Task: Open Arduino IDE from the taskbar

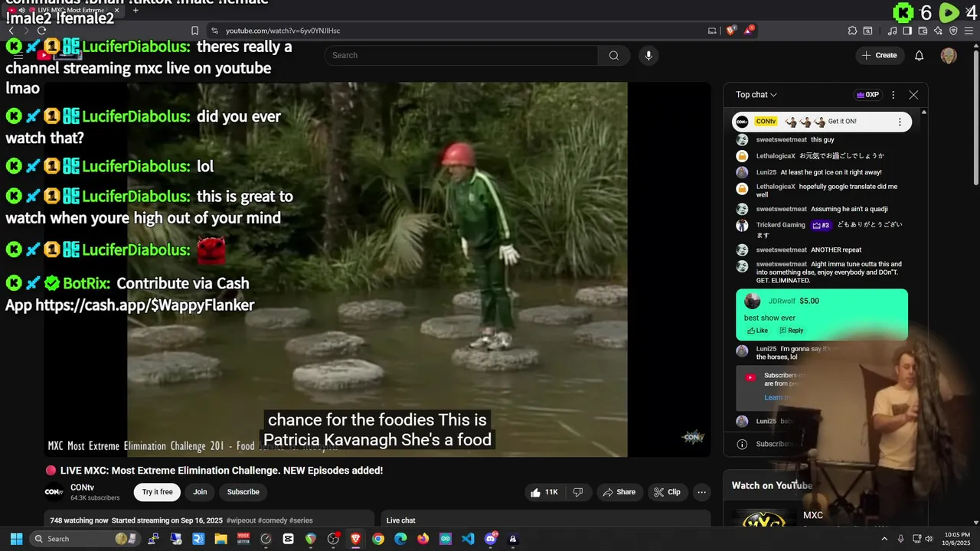Action: tap(446, 539)
